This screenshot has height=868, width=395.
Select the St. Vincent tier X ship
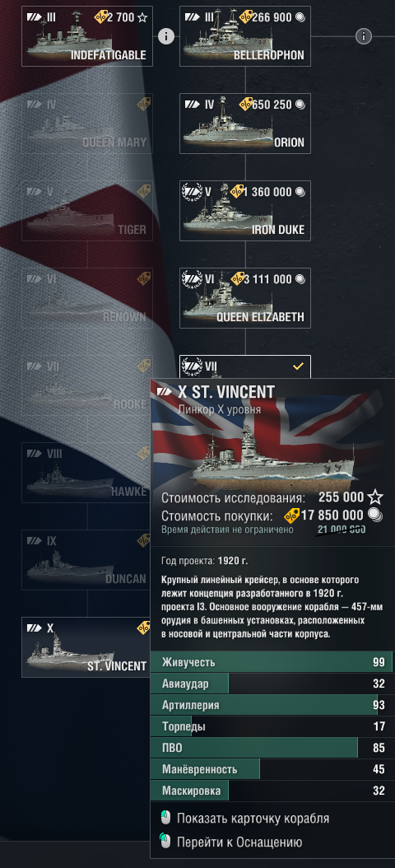point(87,647)
